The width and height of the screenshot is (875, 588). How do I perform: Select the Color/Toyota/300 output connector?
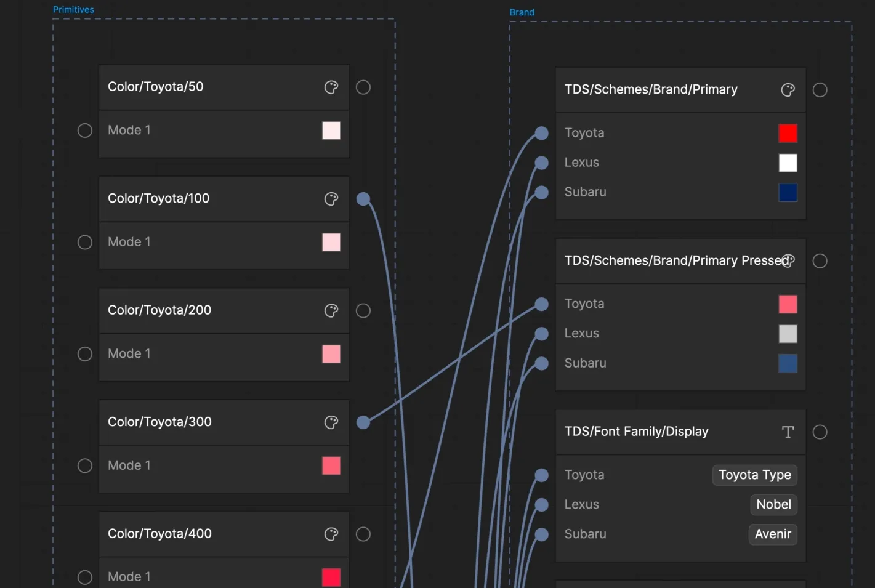pos(363,422)
